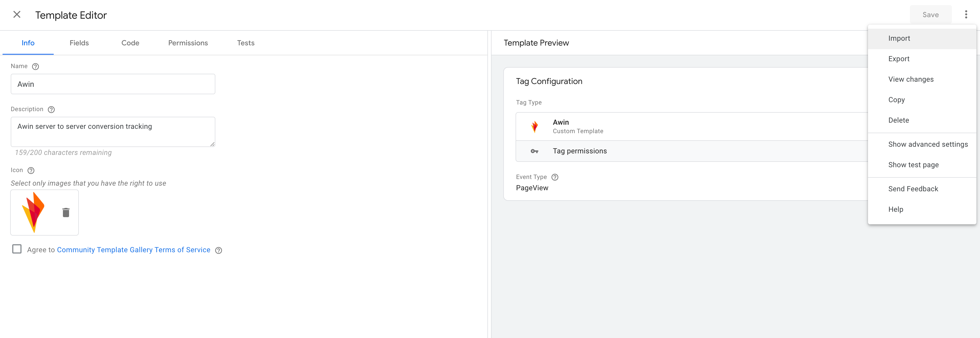Image resolution: width=980 pixels, height=338 pixels.
Task: Select Delete in the options menu
Action: pos(922,120)
